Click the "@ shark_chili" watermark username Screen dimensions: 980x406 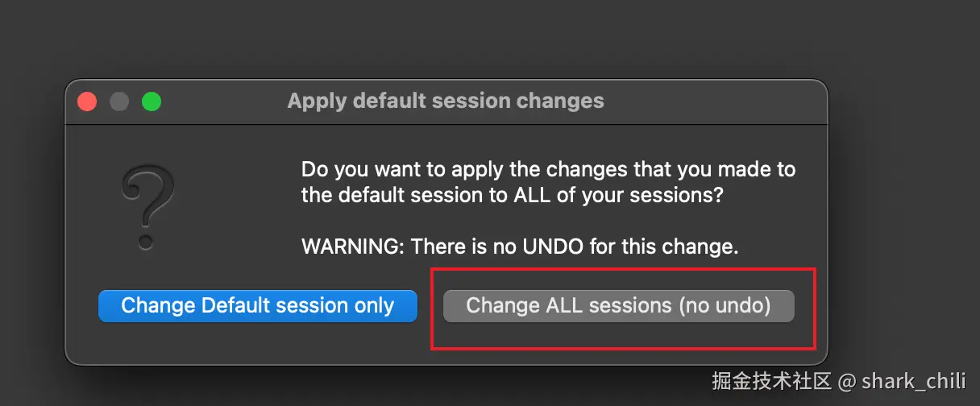904,380
